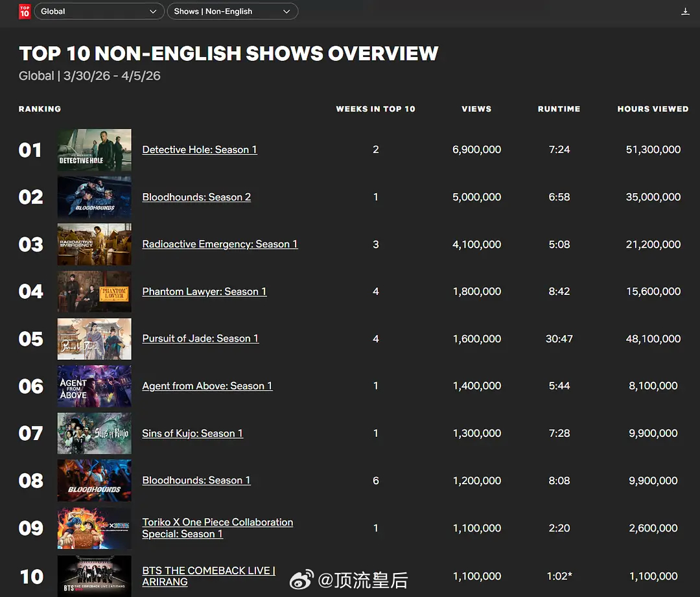Open Detective Hole: Season 1 link
Screen dimensions: 700x597
point(200,150)
